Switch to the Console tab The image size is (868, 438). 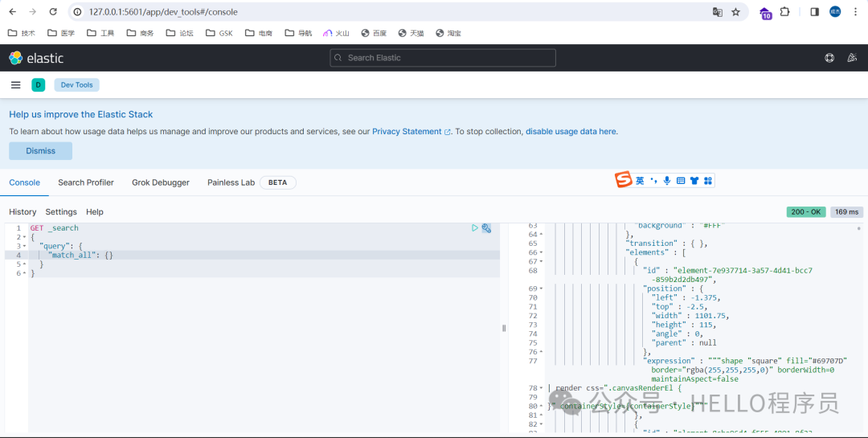pos(24,182)
